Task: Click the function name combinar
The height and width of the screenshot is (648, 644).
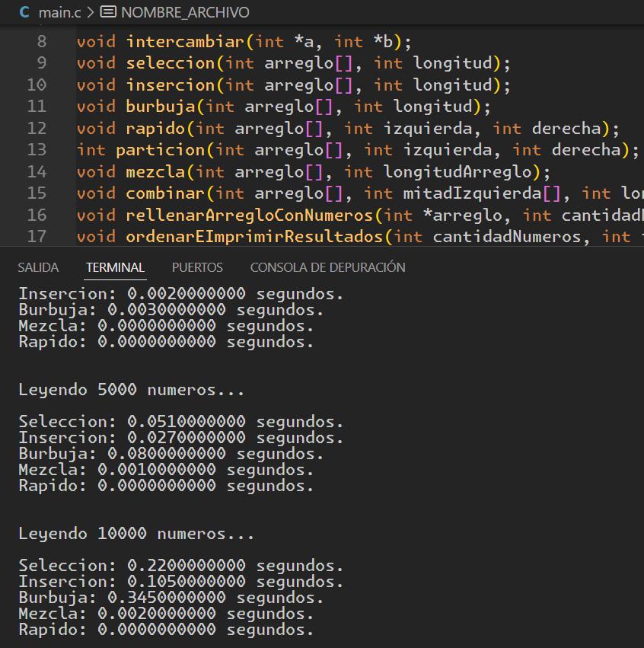Action: click(165, 193)
